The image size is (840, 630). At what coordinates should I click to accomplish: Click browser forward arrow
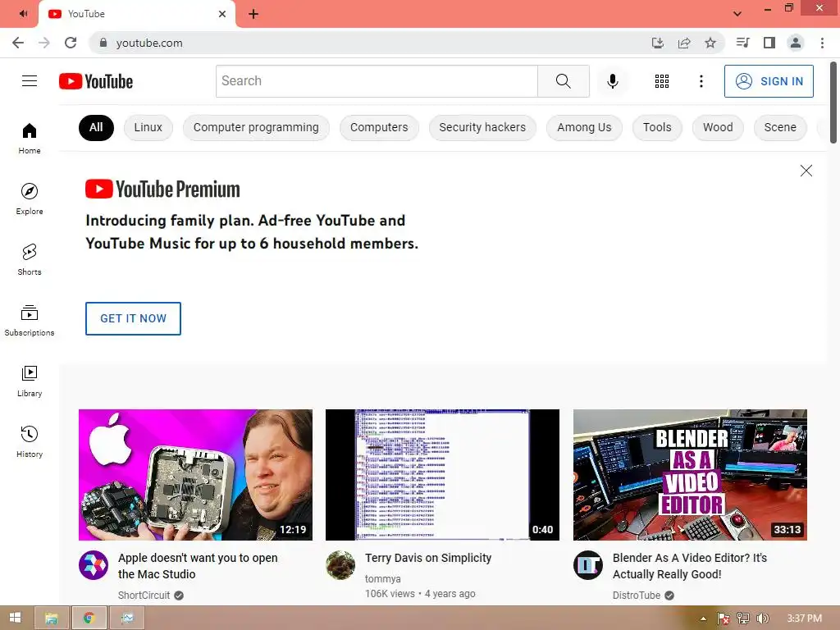tap(44, 43)
